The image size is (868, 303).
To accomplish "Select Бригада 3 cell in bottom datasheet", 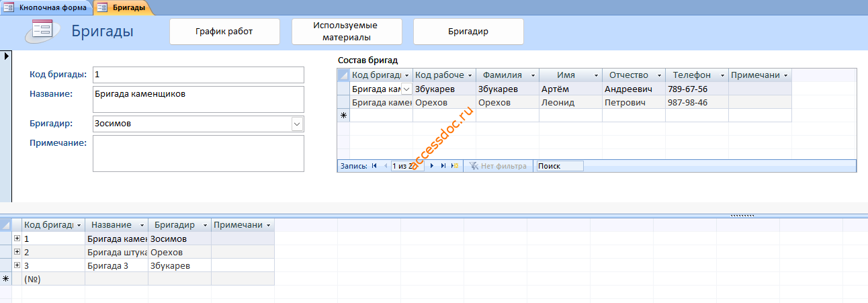I will 116,265.
